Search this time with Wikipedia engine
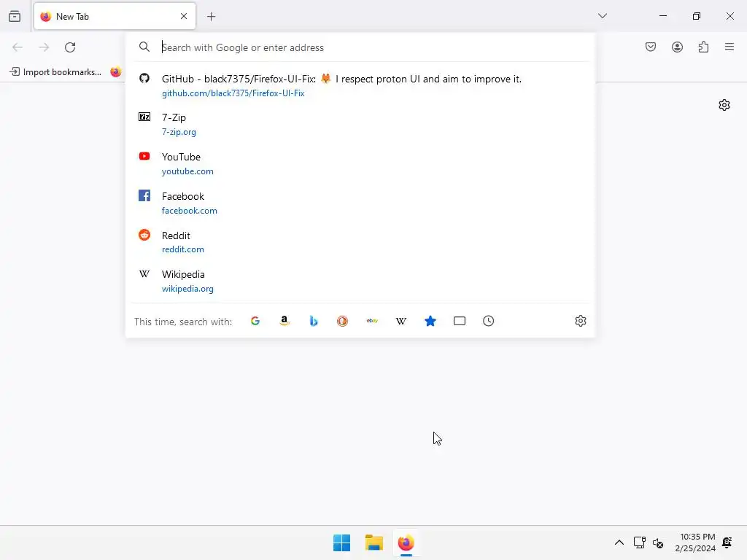This screenshot has width=747, height=560. coord(401,321)
